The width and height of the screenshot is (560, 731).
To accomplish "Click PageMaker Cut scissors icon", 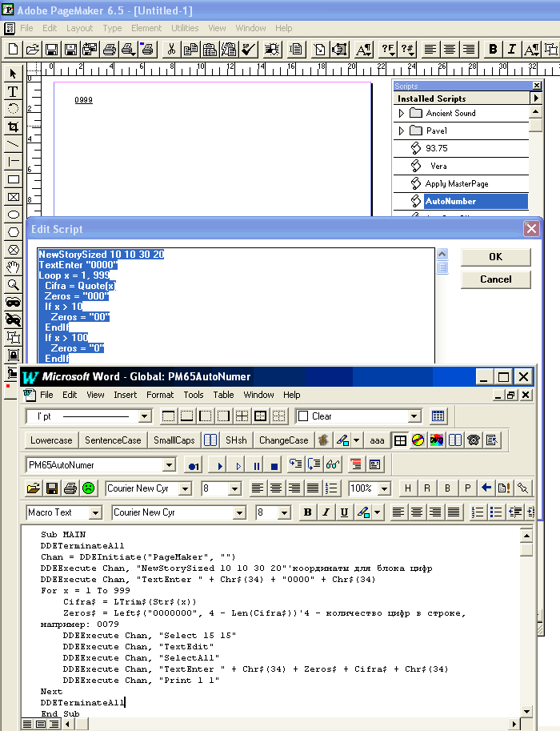I will point(171,49).
